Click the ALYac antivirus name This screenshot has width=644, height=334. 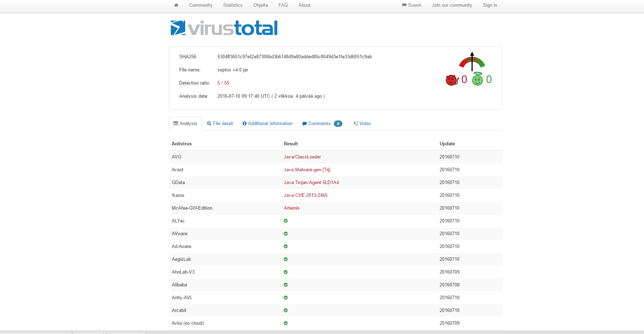pyautogui.click(x=178, y=221)
